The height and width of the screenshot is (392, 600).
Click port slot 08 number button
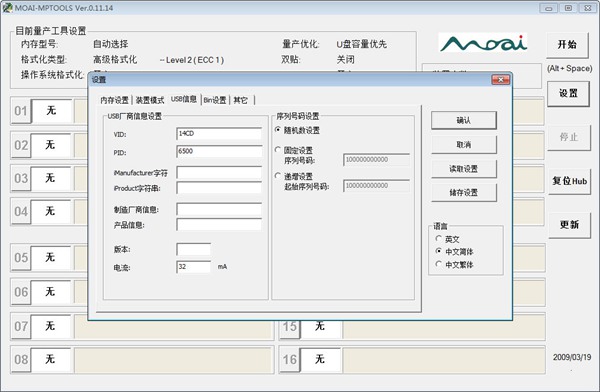pos(21,359)
